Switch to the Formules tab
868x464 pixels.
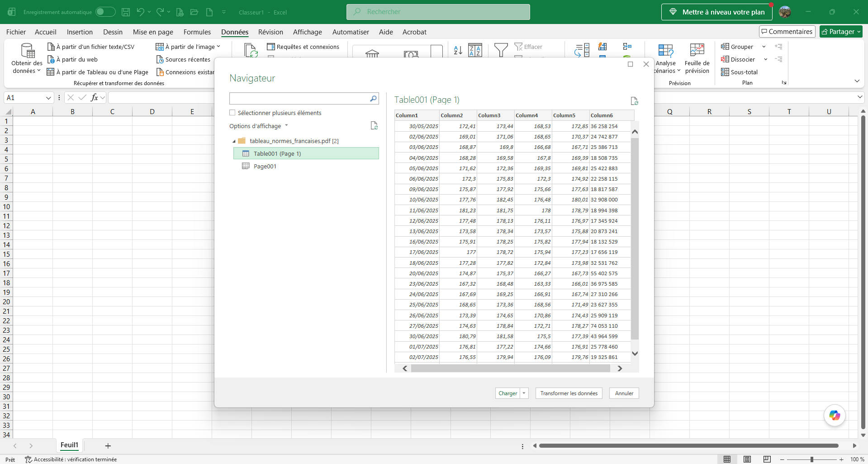[197, 32]
